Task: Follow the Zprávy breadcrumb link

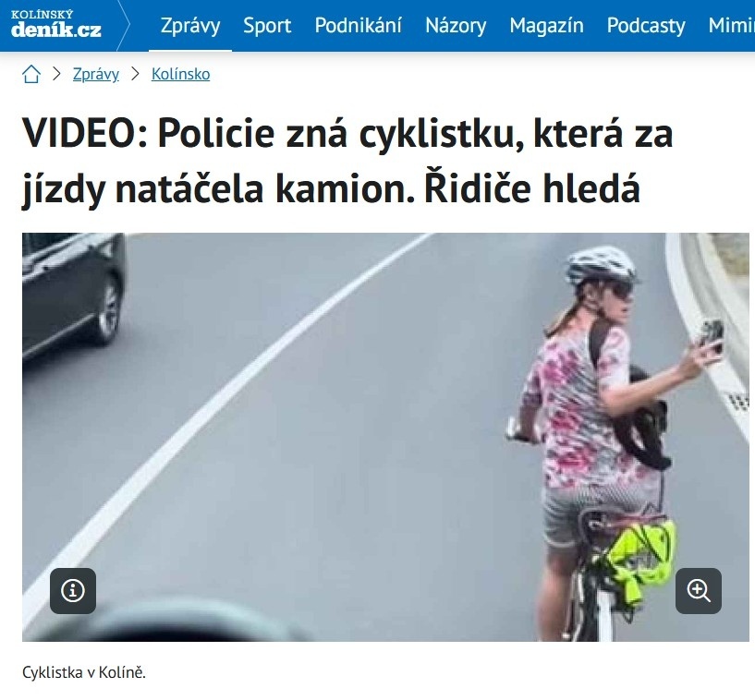Action: pos(96,74)
